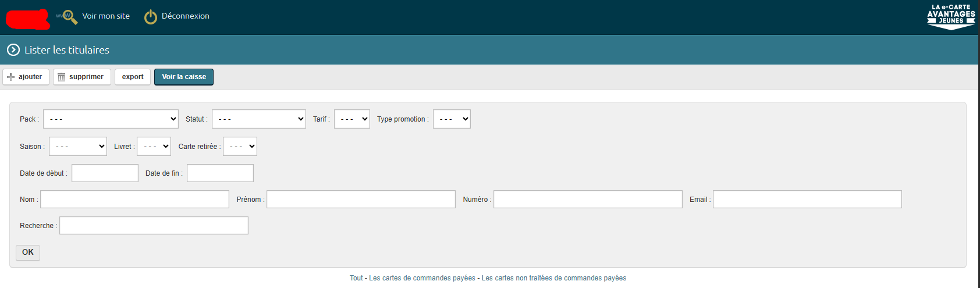
Task: Click the circled arrow icon beside Lister les titulaires
Action: pos(13,50)
